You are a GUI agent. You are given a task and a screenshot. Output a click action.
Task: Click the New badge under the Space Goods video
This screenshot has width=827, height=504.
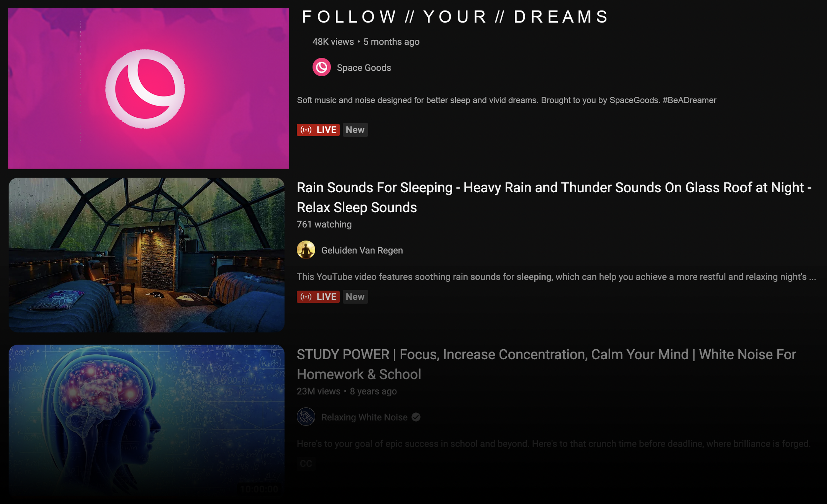tap(355, 130)
